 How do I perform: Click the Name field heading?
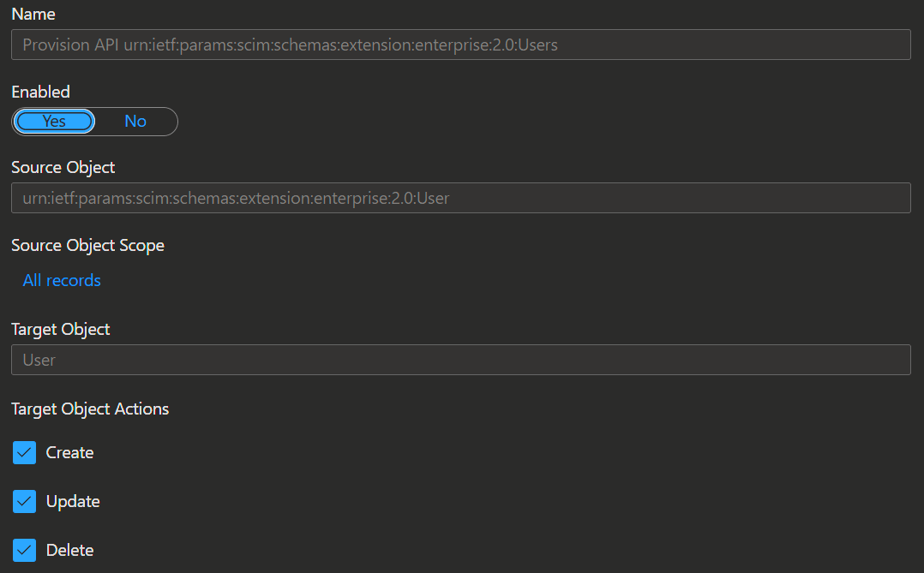tap(33, 15)
